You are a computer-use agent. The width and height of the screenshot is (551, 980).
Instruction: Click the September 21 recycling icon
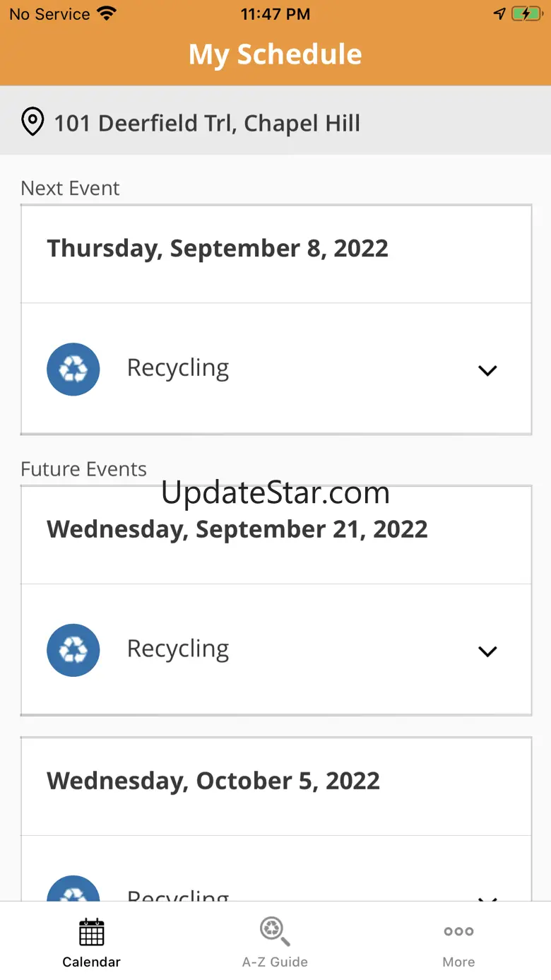[x=73, y=650]
